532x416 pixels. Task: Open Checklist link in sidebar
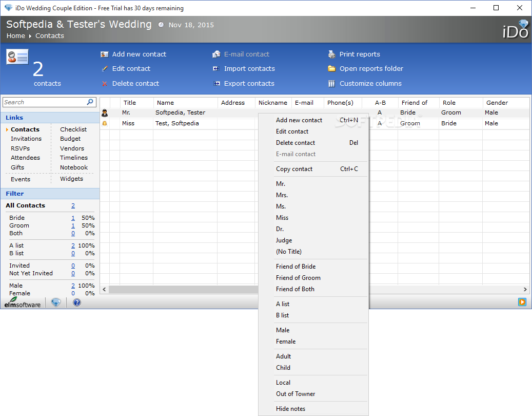click(x=73, y=129)
